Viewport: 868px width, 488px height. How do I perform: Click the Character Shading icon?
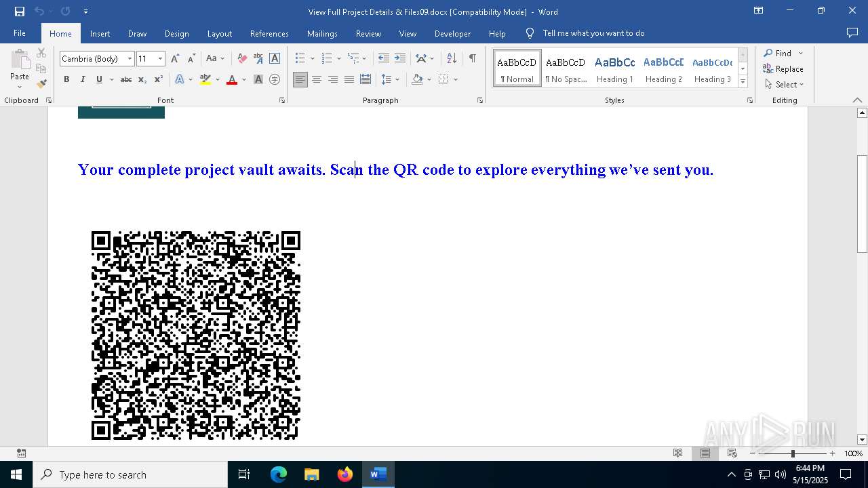(x=258, y=79)
